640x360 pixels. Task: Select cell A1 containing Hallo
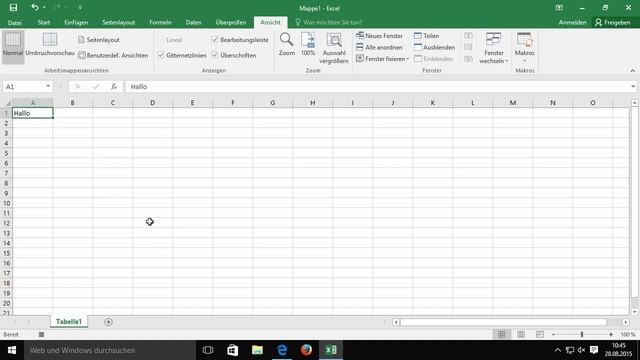pos(32,113)
